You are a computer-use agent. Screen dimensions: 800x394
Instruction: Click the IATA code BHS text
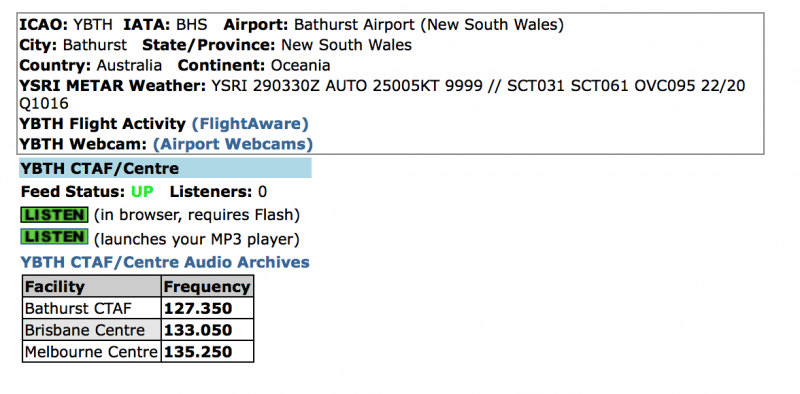click(192, 24)
